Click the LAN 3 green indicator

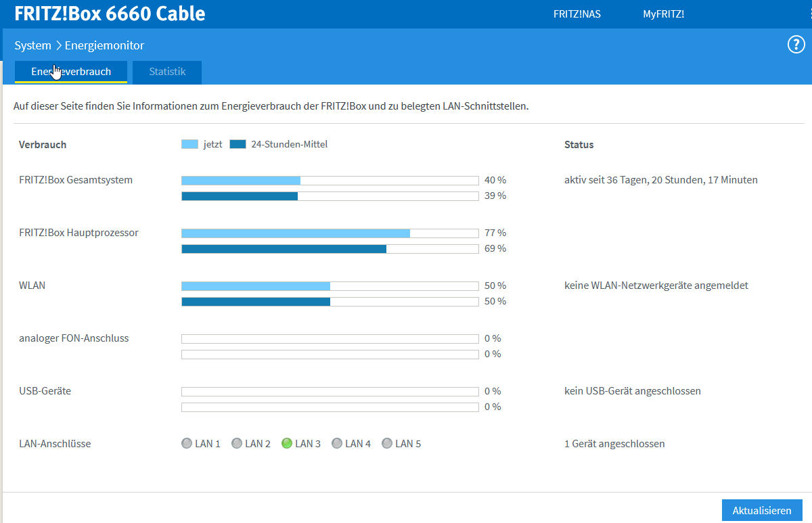(x=288, y=443)
